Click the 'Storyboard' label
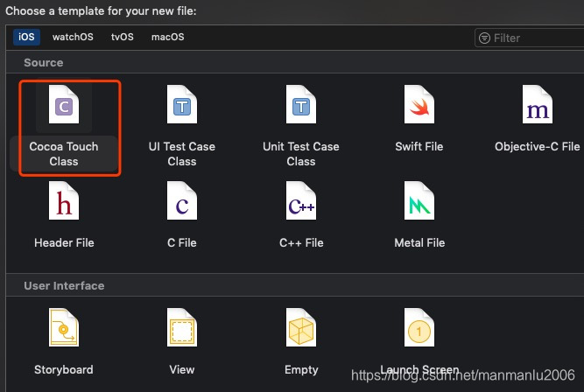 (x=64, y=369)
